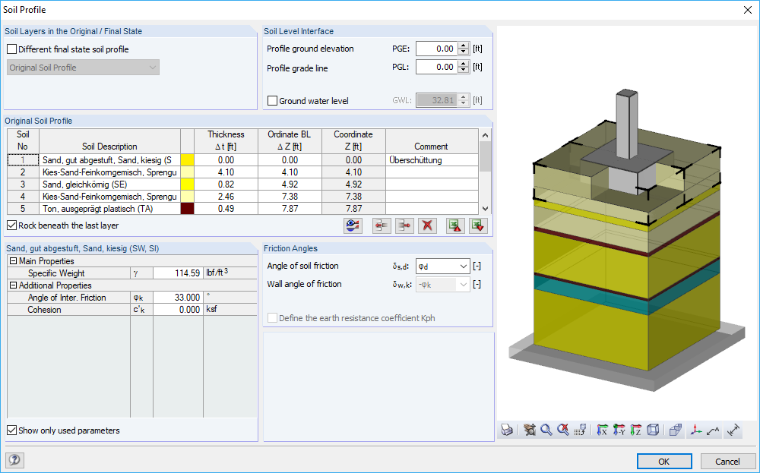Screen dimensions: 760x473
Task: Edit Angle of Inter. Friction value 33.000
Action: [178, 298]
